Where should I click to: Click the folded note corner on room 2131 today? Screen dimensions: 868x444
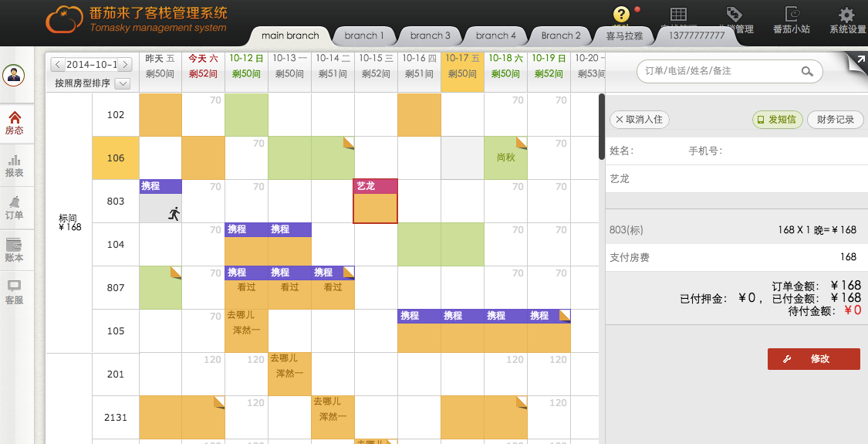tap(219, 402)
